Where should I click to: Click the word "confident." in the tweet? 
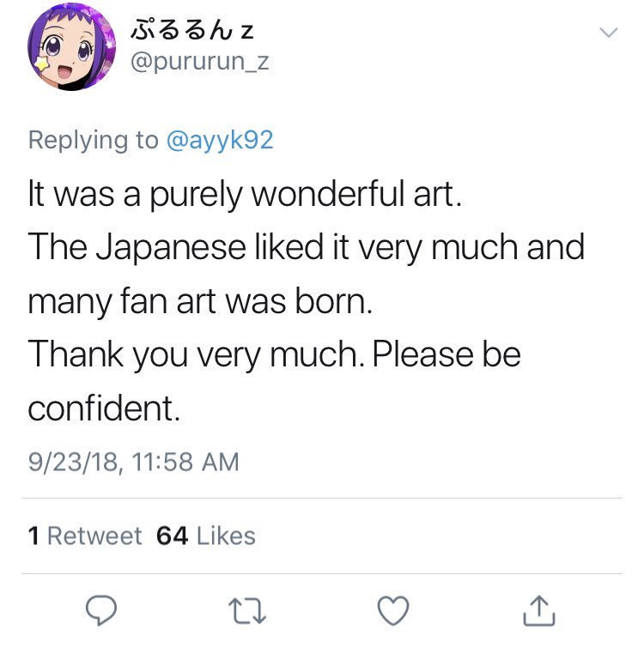click(x=104, y=408)
